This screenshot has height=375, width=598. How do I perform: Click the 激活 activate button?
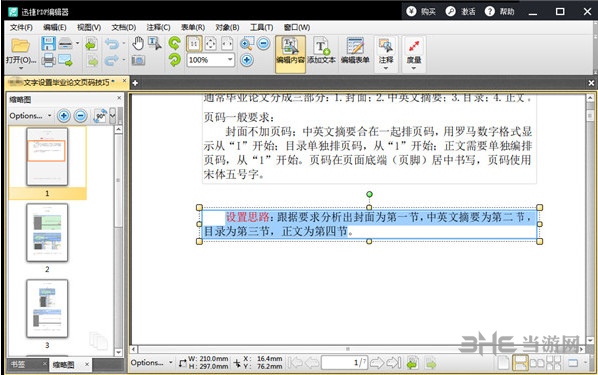[x=461, y=11]
